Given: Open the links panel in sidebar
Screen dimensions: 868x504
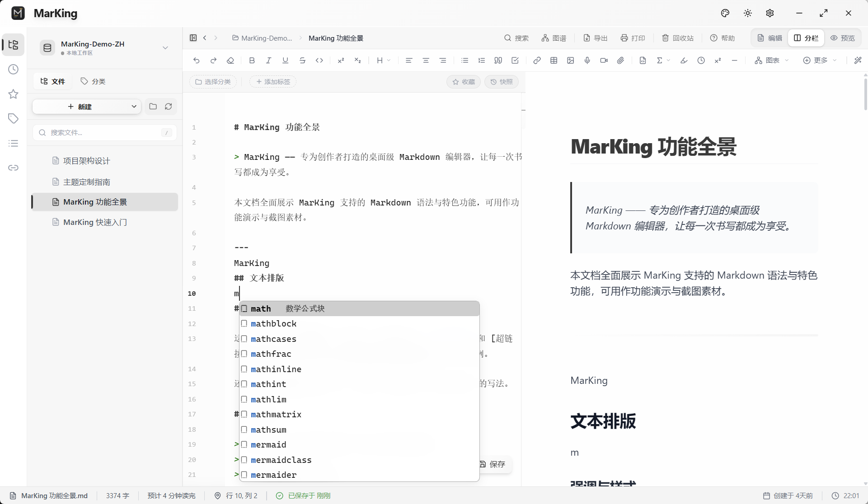Looking at the screenshot, I should (x=14, y=168).
